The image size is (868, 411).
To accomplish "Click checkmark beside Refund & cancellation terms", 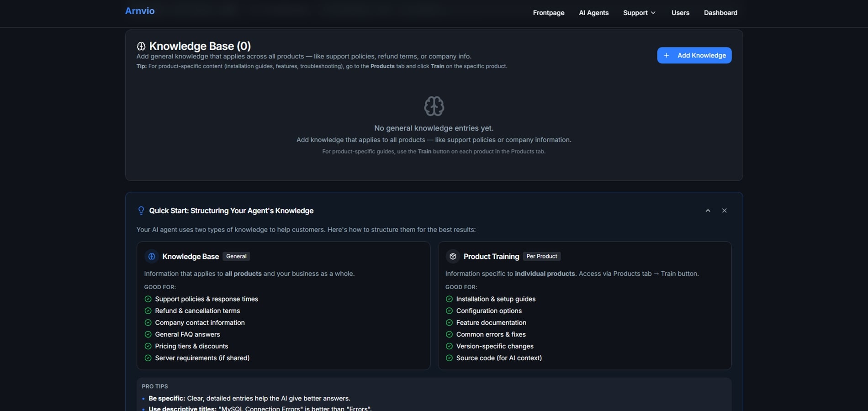I will click(148, 311).
